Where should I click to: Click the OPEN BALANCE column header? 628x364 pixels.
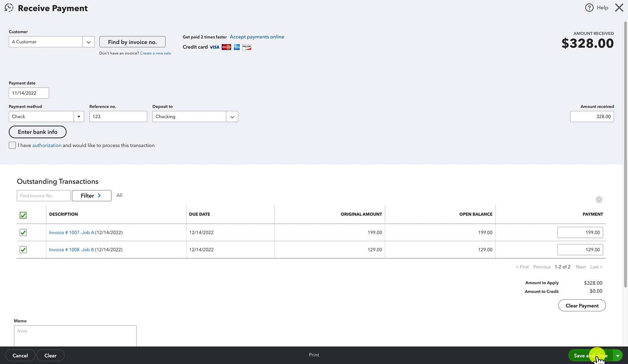pos(476,214)
